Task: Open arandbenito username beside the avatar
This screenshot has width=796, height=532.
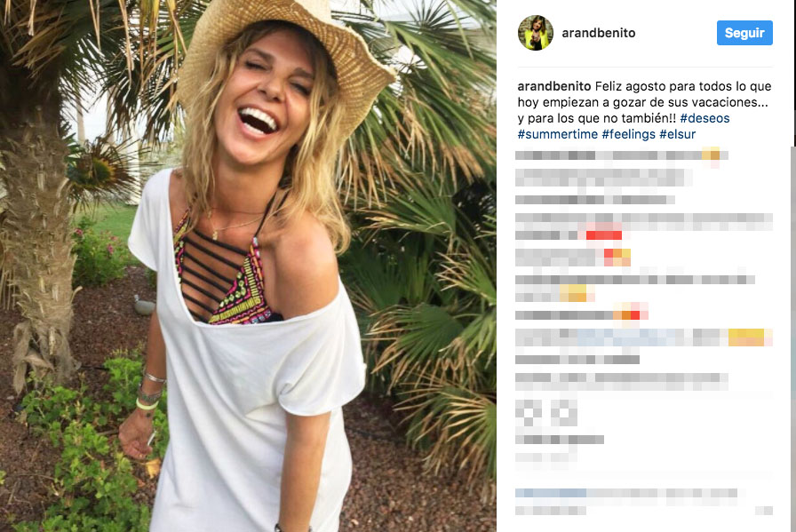Action: tap(599, 33)
